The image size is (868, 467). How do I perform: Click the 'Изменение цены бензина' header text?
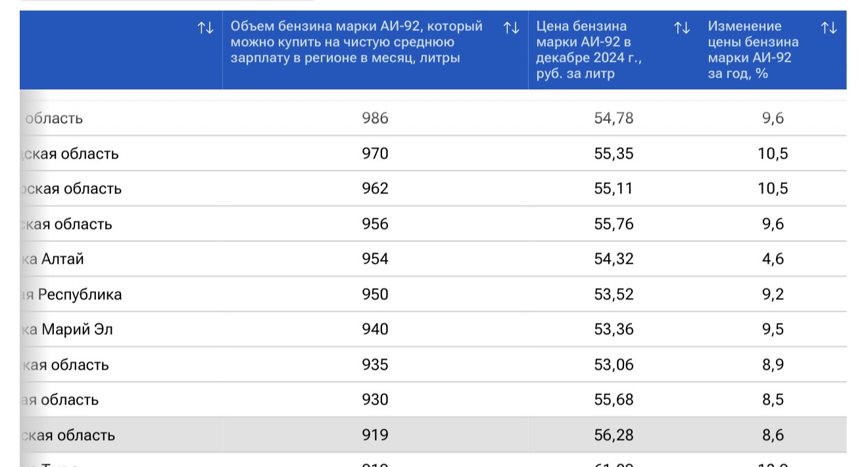(x=753, y=50)
